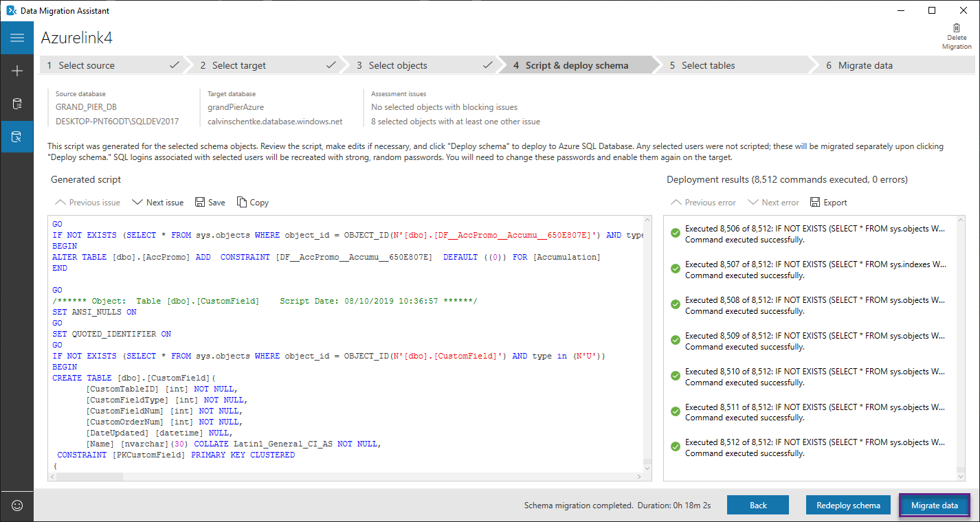The width and height of the screenshot is (980, 522).
Task: Click the Migrate data button
Action: [935, 505]
